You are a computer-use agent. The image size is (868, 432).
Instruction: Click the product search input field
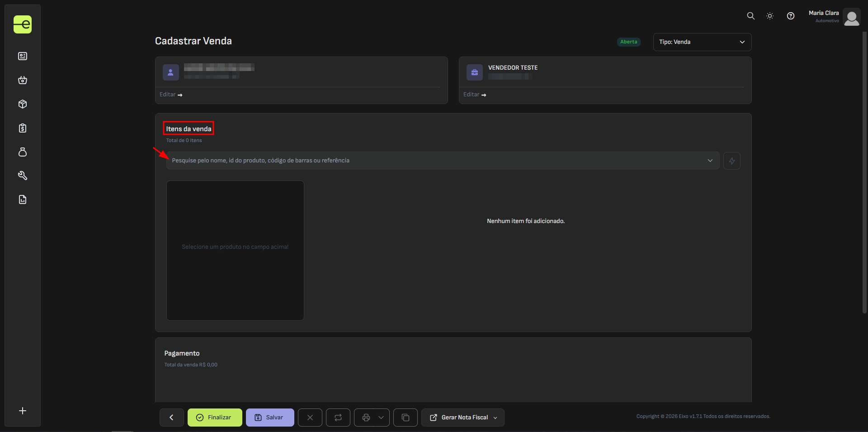coord(434,161)
